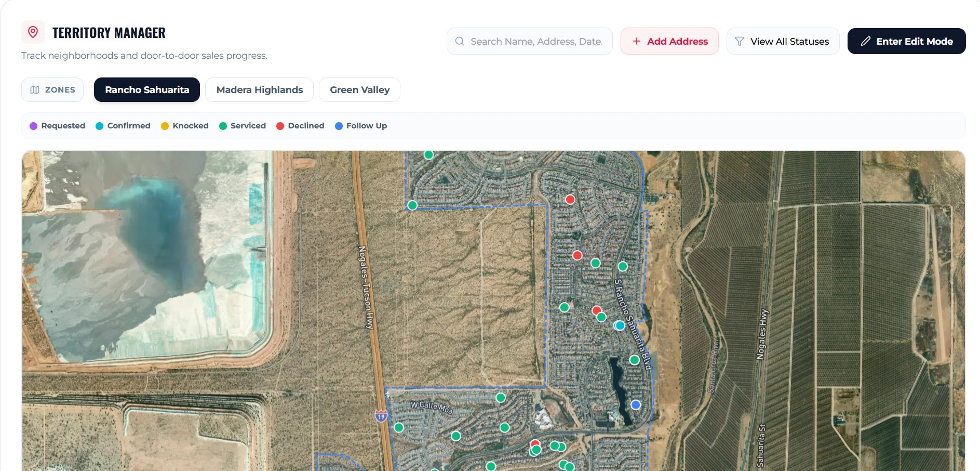Click Enter Edit Mode button

(x=906, y=41)
